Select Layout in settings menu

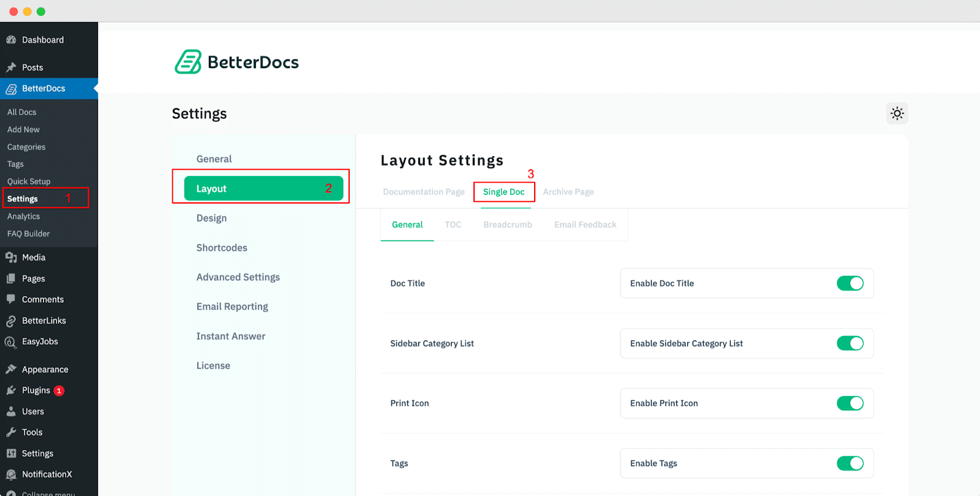point(263,189)
